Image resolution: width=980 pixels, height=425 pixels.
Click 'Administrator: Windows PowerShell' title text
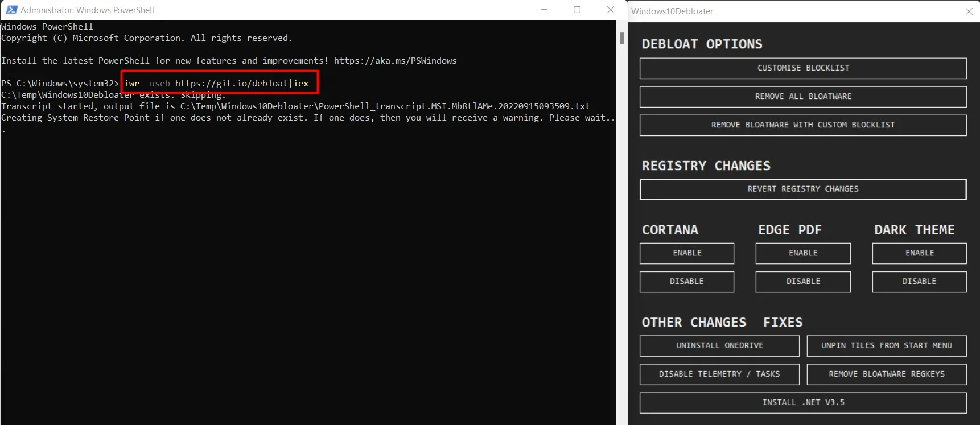tap(87, 10)
